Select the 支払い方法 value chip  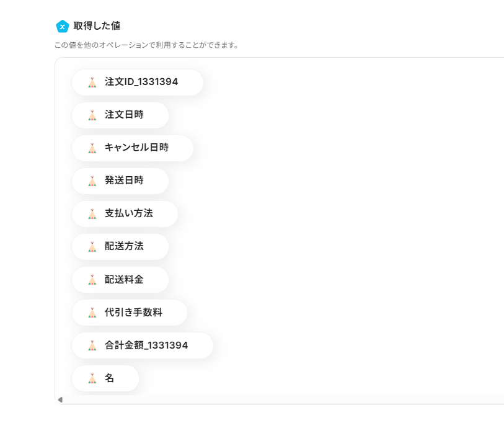pos(128,214)
